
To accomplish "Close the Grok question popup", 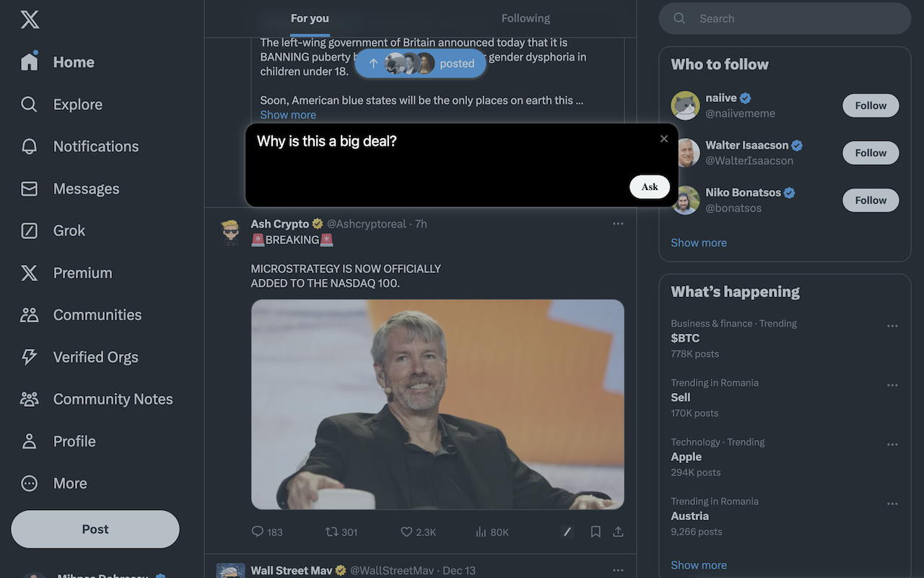I will click(664, 139).
